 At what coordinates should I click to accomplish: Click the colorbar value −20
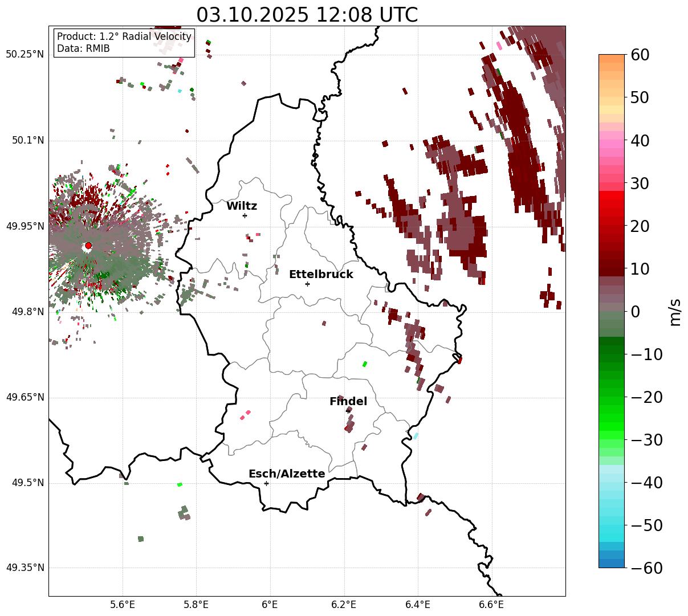646,397
